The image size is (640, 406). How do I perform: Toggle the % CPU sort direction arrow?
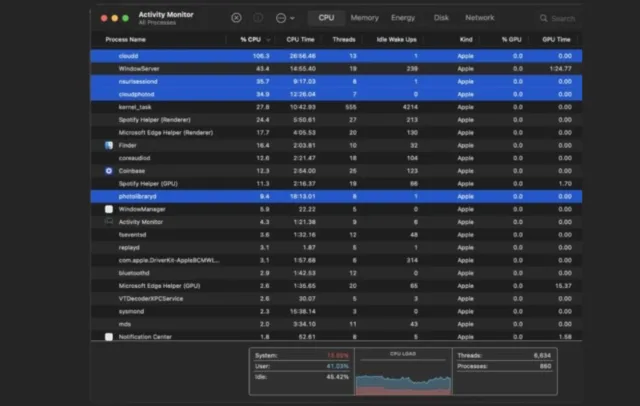(268, 40)
